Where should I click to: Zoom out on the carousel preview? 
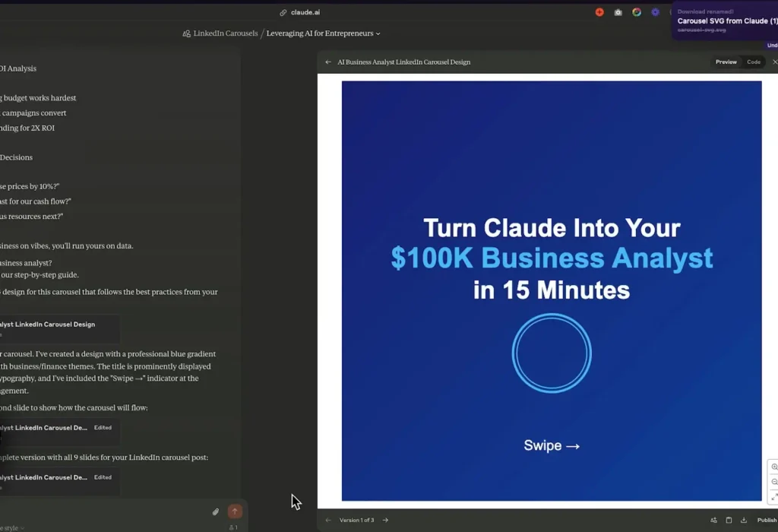[774, 482]
